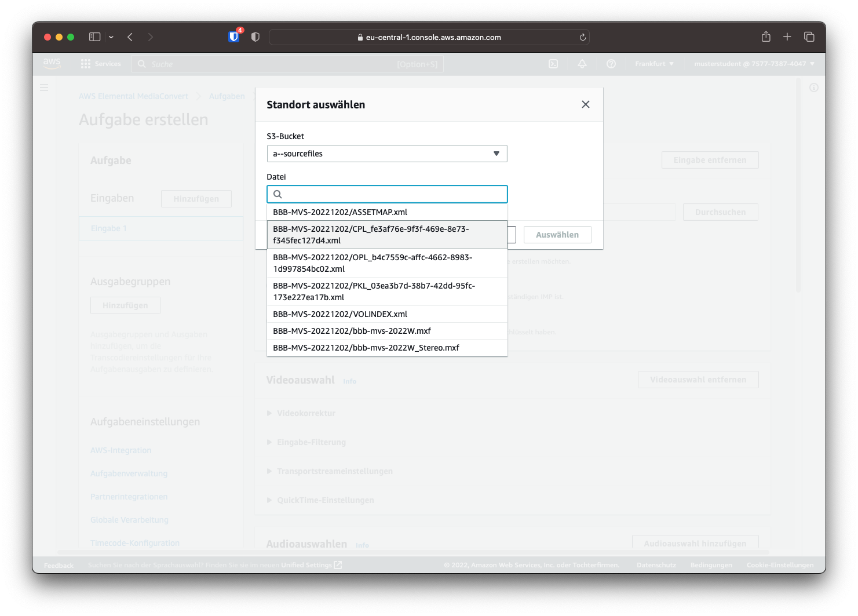Image resolution: width=858 pixels, height=616 pixels.
Task: Expand the QuickTime-Einstellungen section
Action: coord(320,500)
